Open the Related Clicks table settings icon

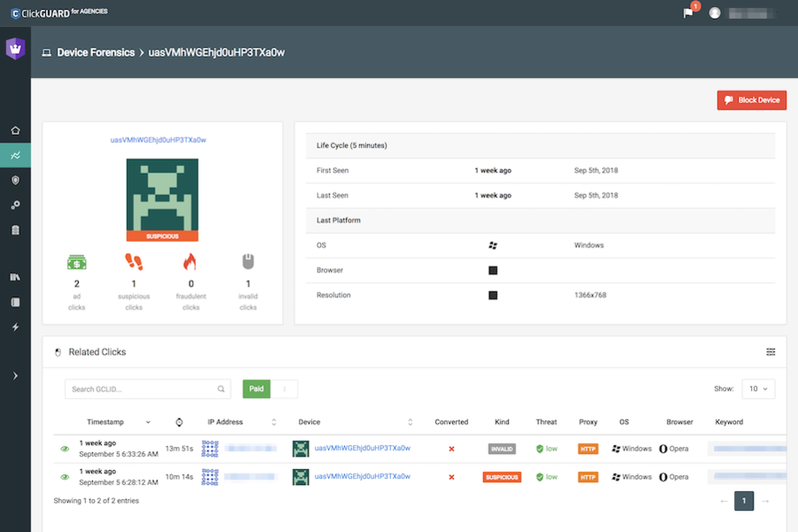(x=771, y=352)
